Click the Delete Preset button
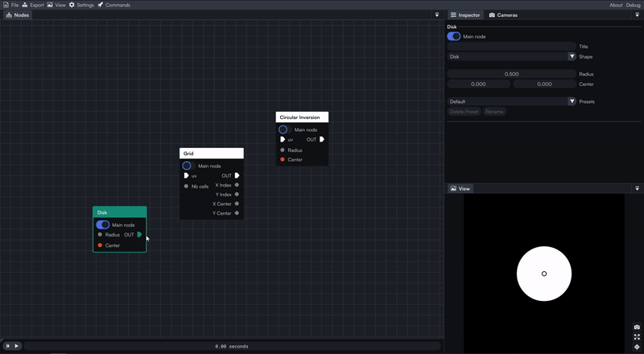This screenshot has width=644, height=354. tap(464, 111)
